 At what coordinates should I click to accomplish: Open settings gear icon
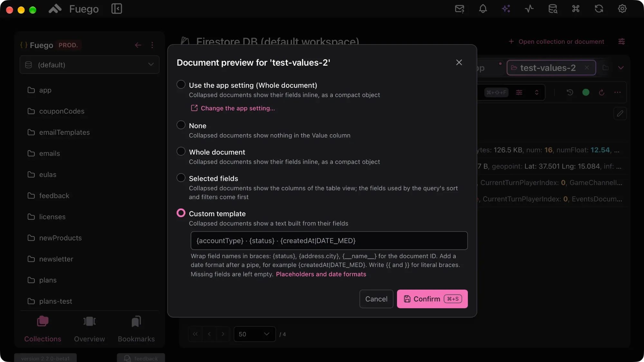pyautogui.click(x=622, y=9)
